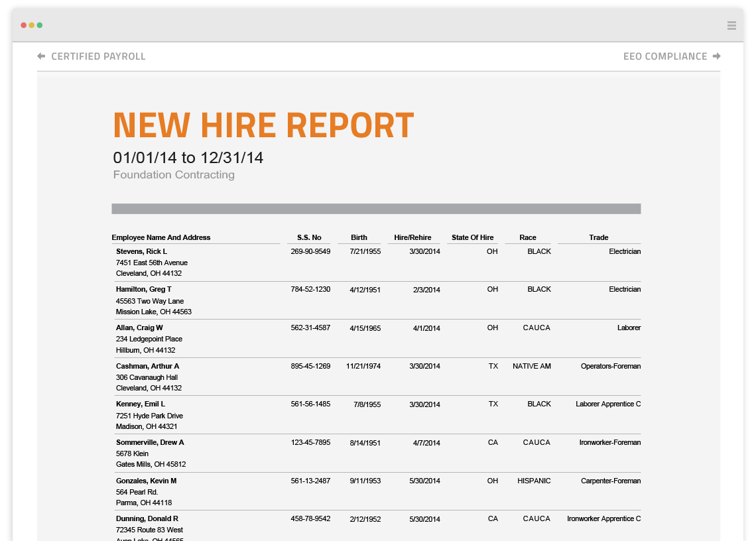Screen dimensions: 756x541
Task: Open the hamburger menu icon
Action: (731, 25)
